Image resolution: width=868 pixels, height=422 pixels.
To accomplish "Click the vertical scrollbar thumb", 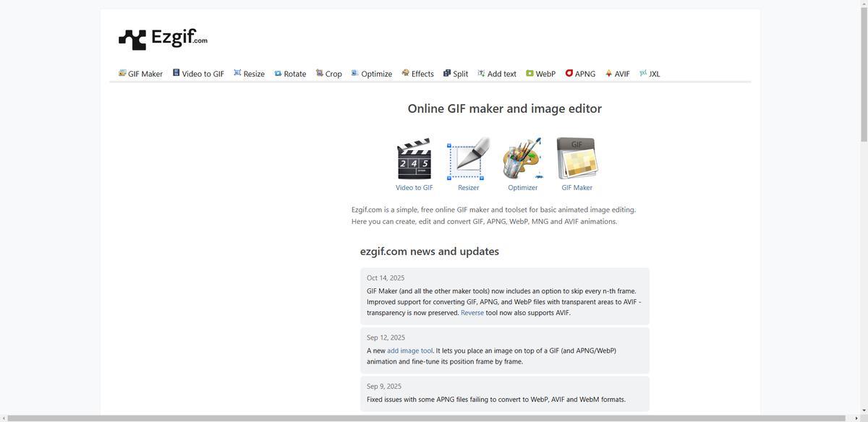I will (x=863, y=72).
